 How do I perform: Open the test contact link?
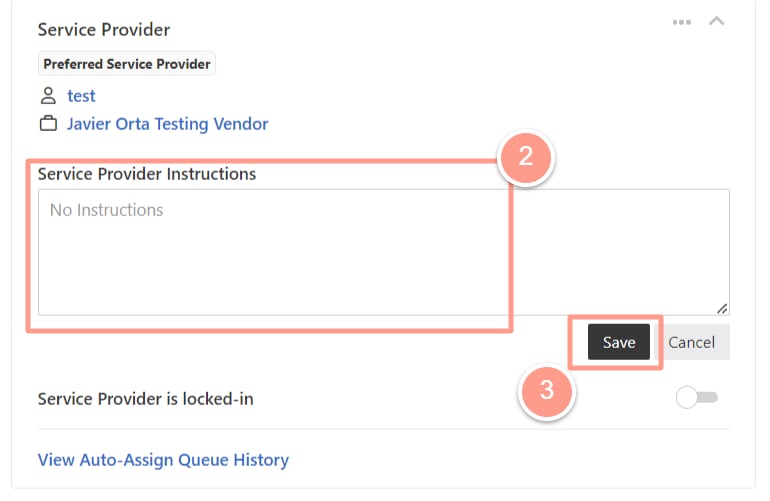(x=81, y=96)
